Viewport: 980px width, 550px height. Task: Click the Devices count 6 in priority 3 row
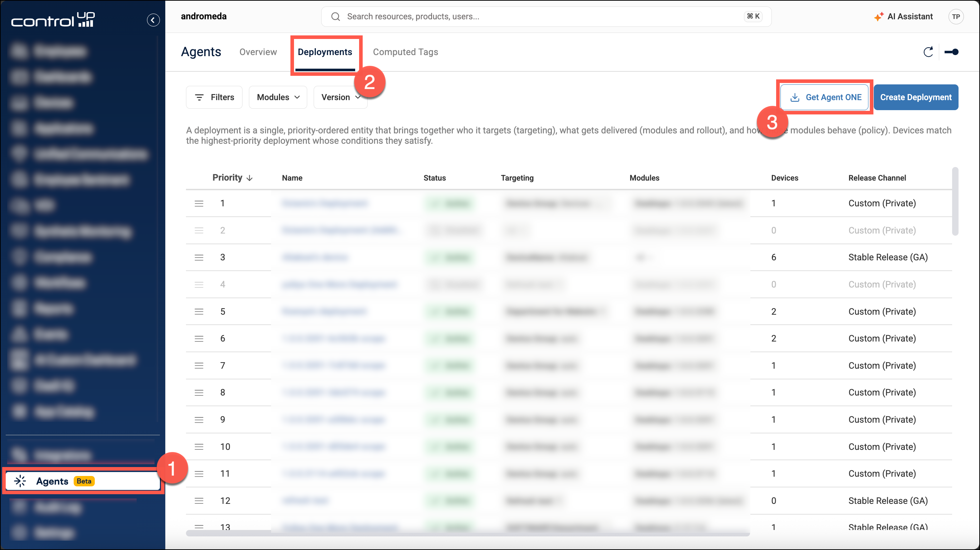[773, 257]
